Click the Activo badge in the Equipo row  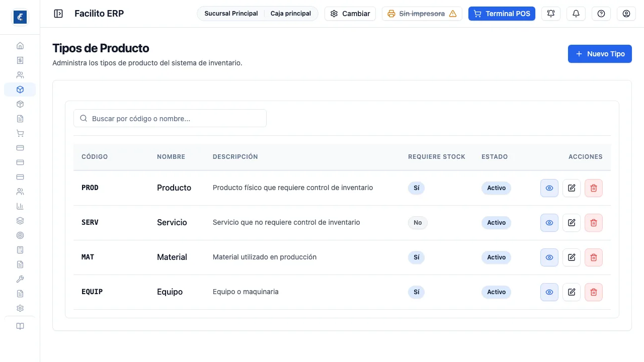point(496,292)
